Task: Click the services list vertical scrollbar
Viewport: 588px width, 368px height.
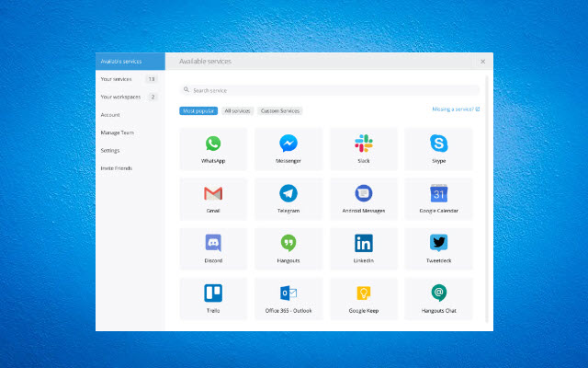Action: click(487, 199)
